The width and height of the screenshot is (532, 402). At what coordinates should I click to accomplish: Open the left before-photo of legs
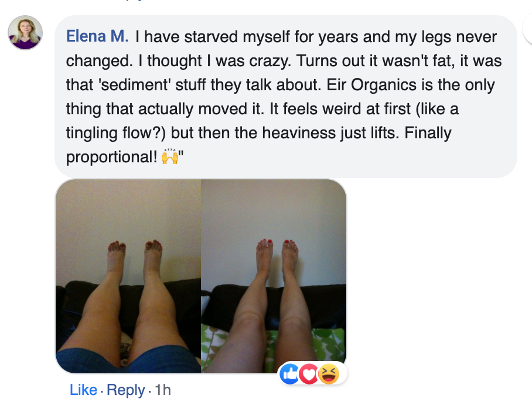click(x=128, y=276)
